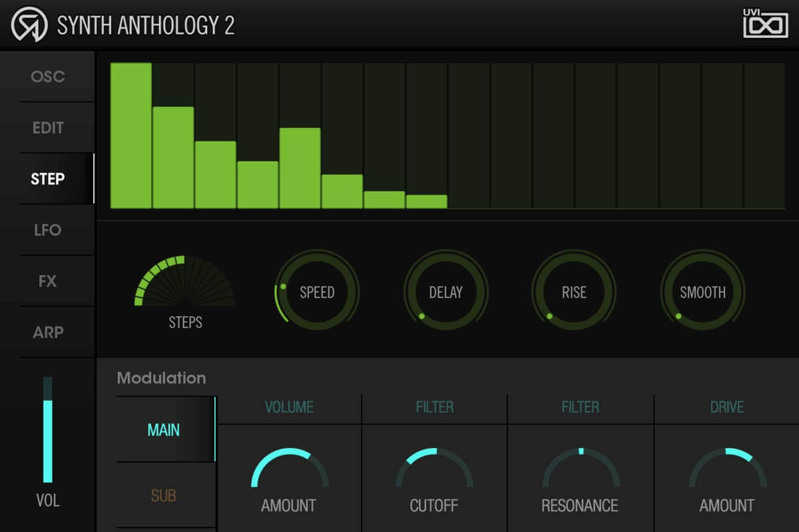Screen dimensions: 799x532
Task: Click the first step bar (tallest)
Action: [x=131, y=136]
